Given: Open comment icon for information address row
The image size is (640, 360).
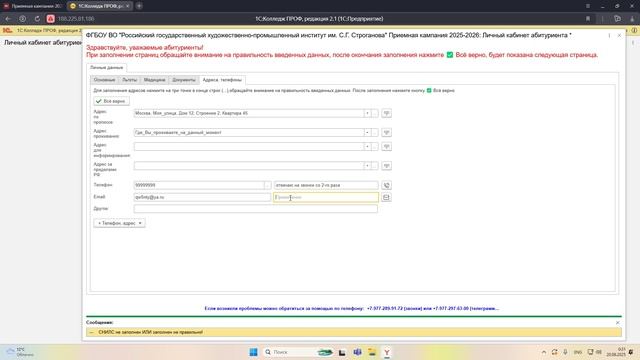Looking at the screenshot, I should 386,146.
